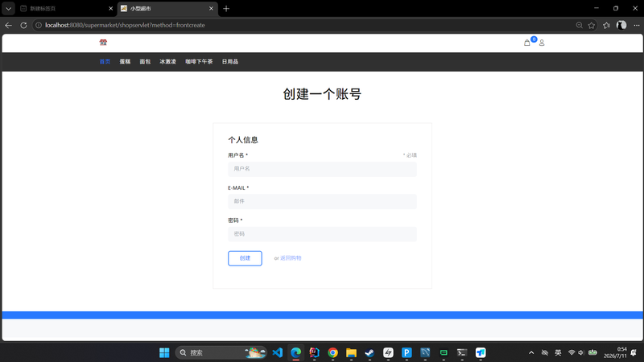The width and height of the screenshot is (644, 362).
Task: Open the dark blue pen-icon taskbar app
Action: pos(425,352)
